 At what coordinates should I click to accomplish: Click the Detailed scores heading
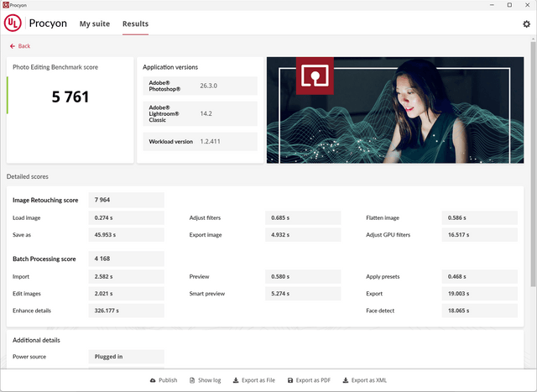click(28, 177)
